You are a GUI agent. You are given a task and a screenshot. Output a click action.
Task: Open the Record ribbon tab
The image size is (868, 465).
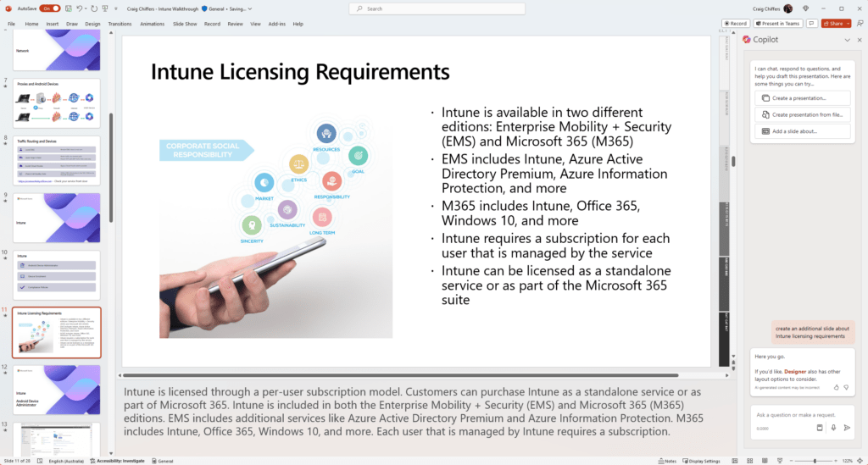212,25
